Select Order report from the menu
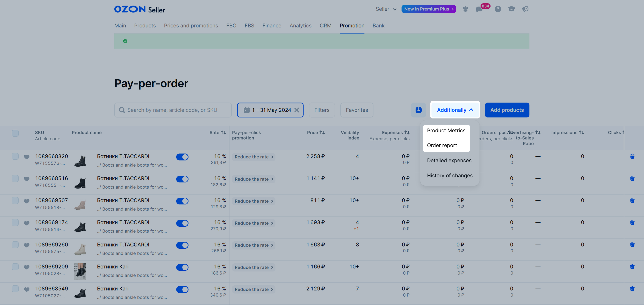 click(442, 145)
